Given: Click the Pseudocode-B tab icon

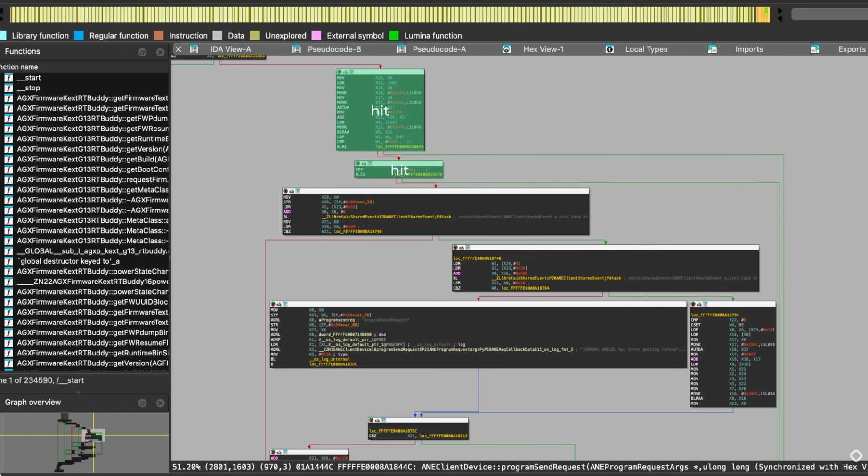Looking at the screenshot, I should (296, 49).
